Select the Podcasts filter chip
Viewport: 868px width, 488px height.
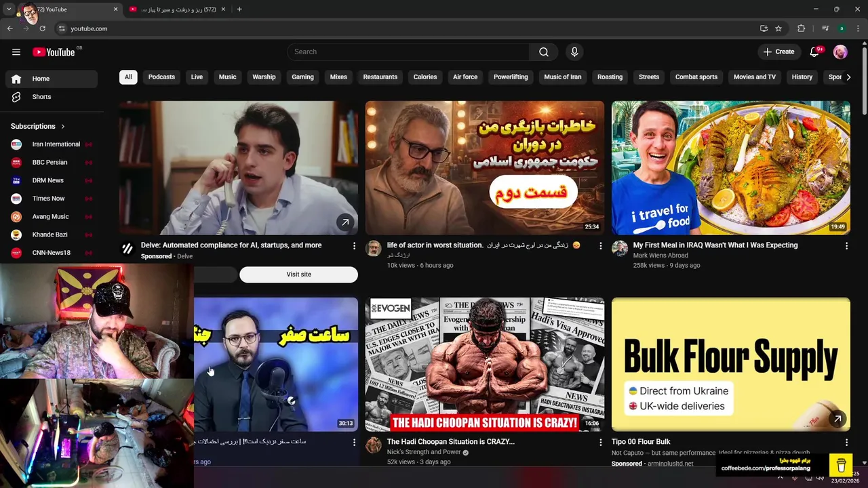click(161, 77)
